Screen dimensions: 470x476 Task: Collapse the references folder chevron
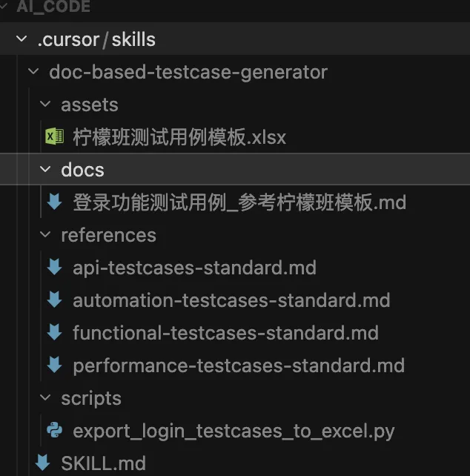tap(45, 236)
